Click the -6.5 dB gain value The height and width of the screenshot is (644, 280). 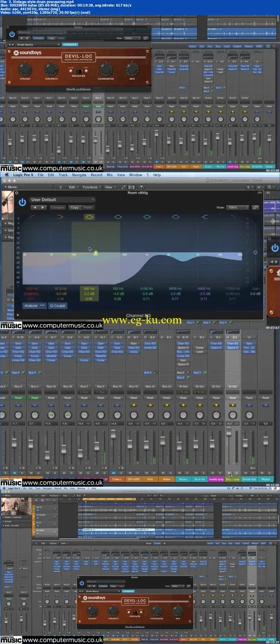[61, 294]
